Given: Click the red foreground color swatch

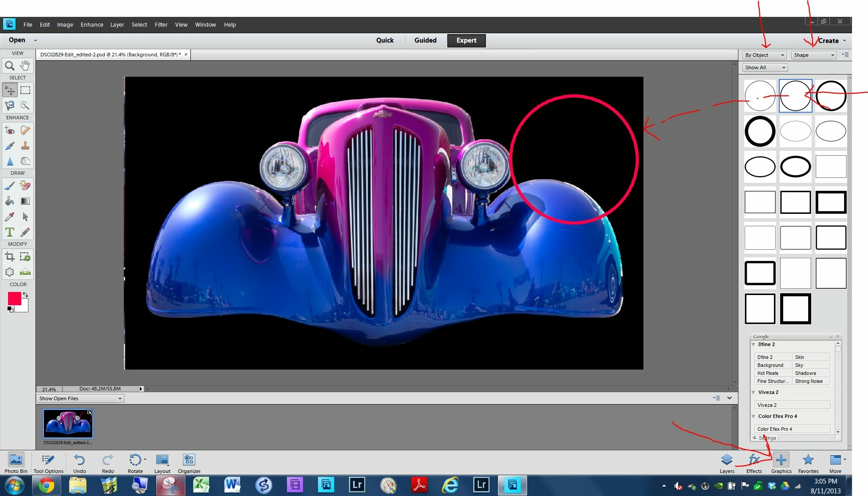Looking at the screenshot, I should tap(14, 299).
